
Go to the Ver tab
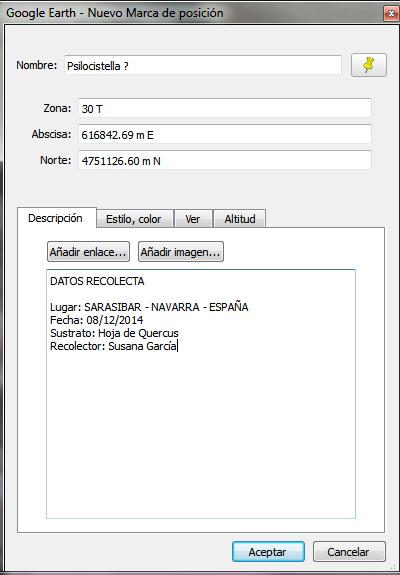click(x=193, y=219)
